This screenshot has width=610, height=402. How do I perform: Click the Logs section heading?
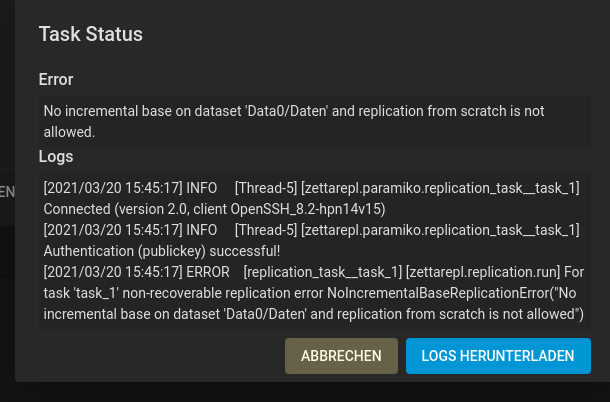[56, 156]
